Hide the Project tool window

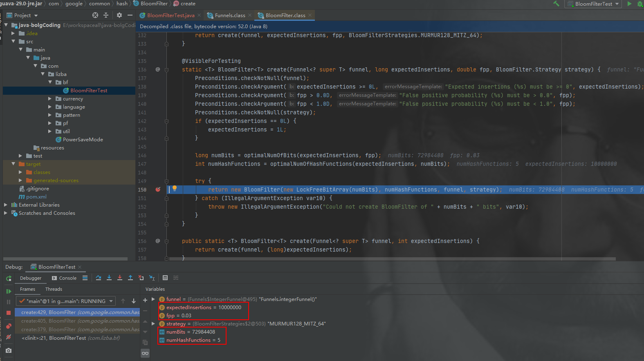point(130,15)
